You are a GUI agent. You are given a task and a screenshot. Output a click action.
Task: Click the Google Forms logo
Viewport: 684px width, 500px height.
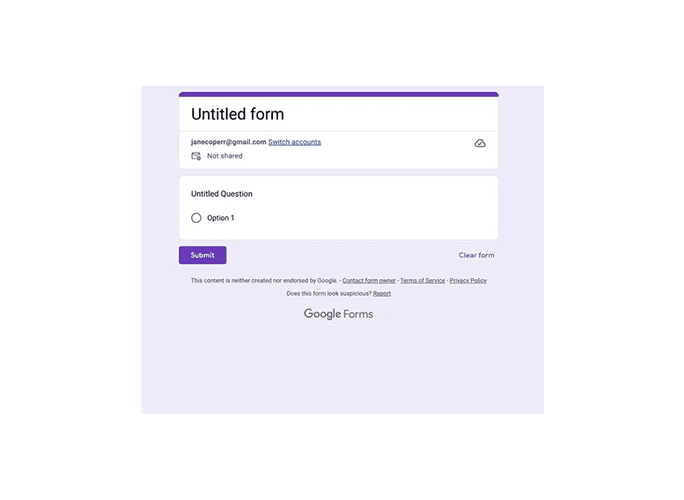coord(338,314)
